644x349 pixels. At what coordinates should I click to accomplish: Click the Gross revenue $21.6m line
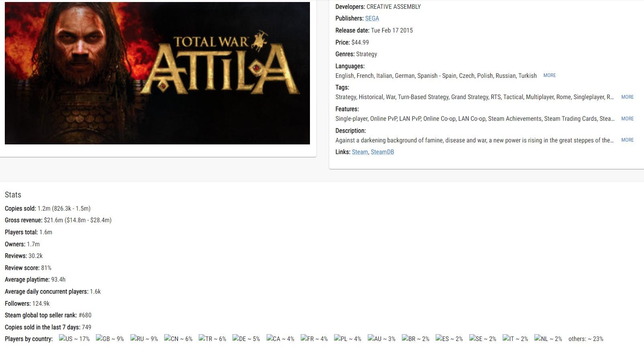58,220
